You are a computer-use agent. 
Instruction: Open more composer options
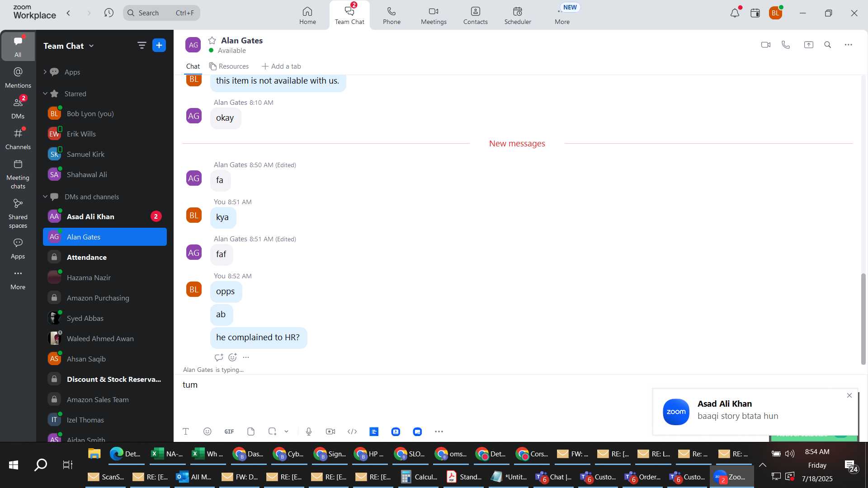pyautogui.click(x=439, y=432)
